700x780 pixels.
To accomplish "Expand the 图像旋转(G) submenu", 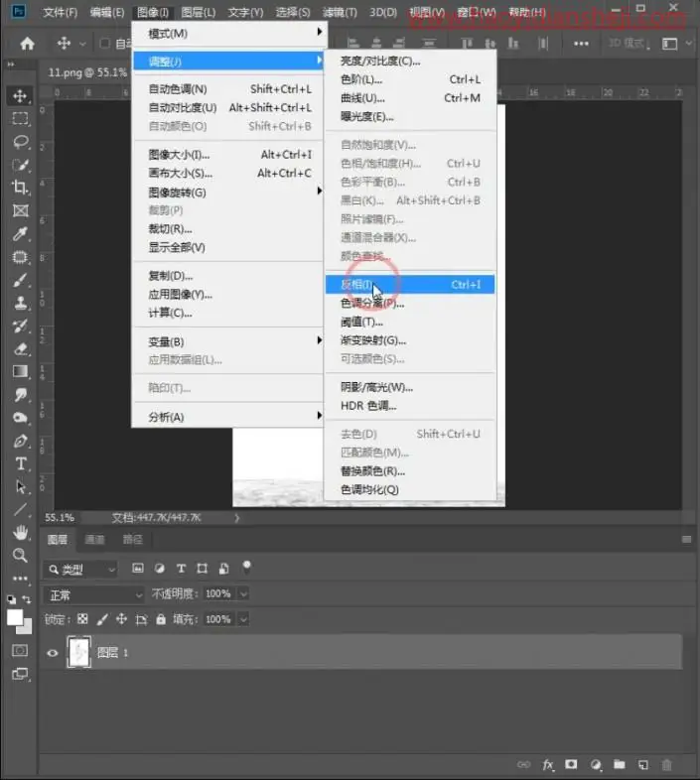I will (229, 192).
